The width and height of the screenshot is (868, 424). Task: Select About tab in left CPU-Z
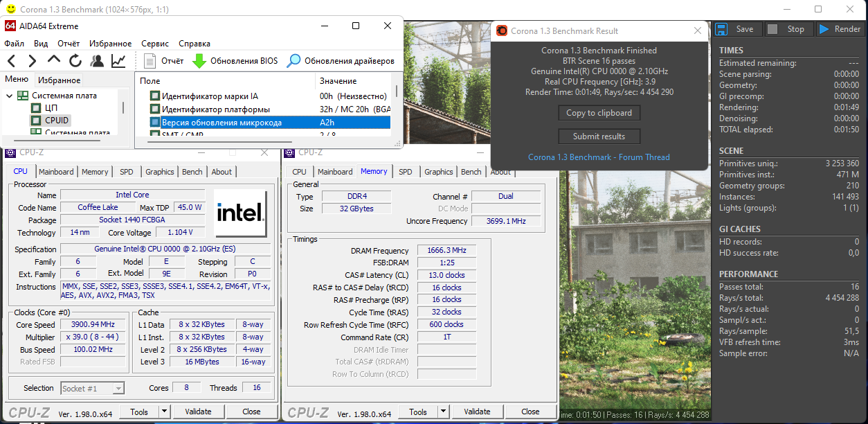click(x=221, y=172)
